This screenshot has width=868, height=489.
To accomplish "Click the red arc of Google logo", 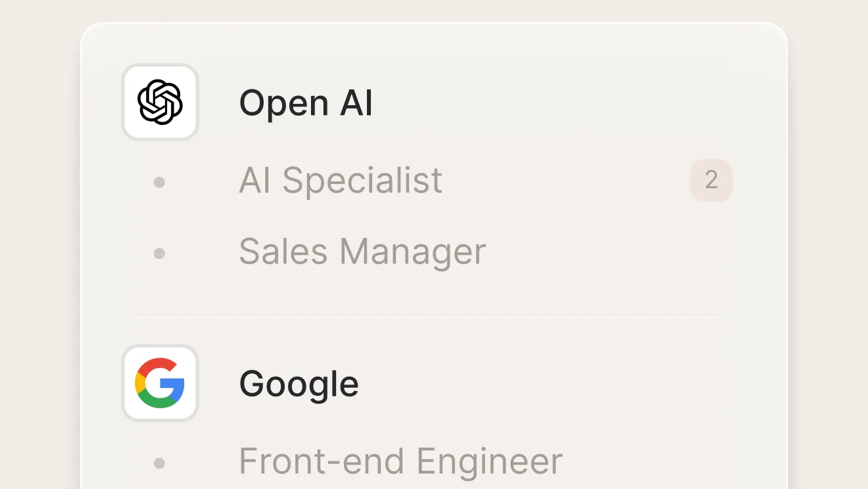I will [x=158, y=365].
